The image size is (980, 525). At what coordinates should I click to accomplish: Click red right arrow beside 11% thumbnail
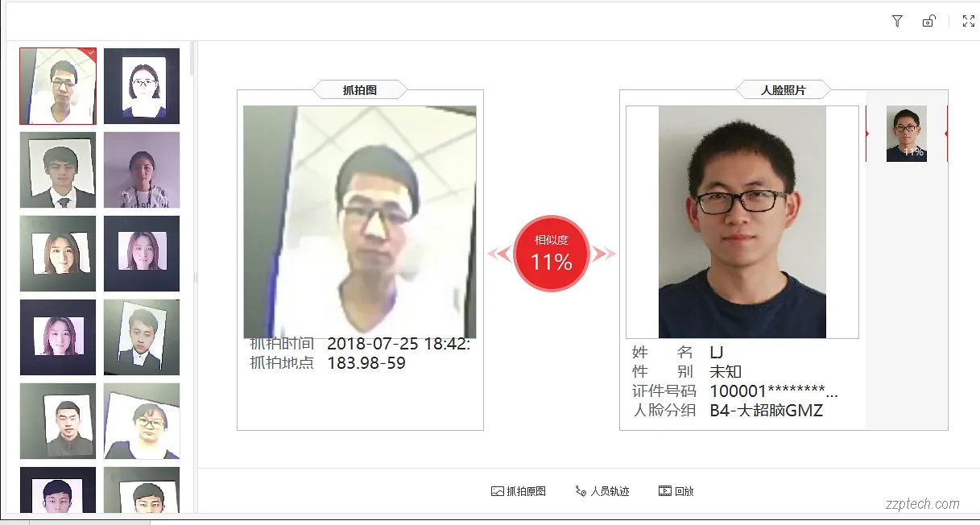[x=946, y=134]
